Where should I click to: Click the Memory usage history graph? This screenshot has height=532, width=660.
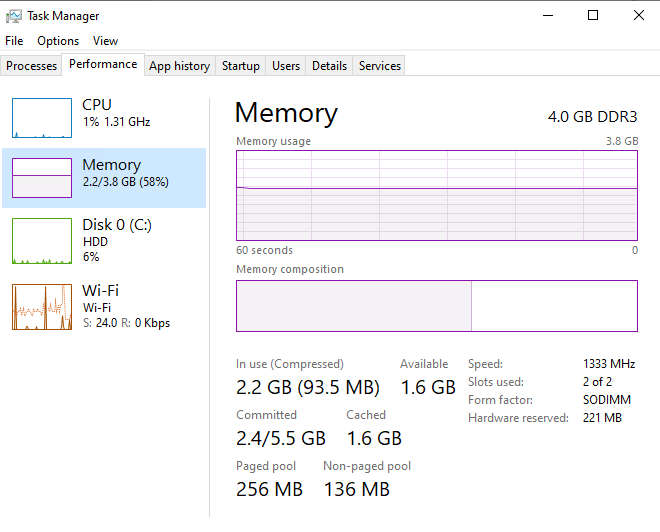click(437, 195)
